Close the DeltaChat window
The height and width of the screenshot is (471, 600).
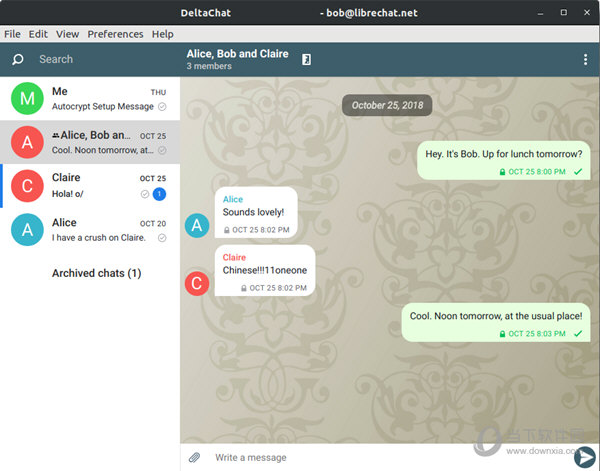tap(587, 13)
